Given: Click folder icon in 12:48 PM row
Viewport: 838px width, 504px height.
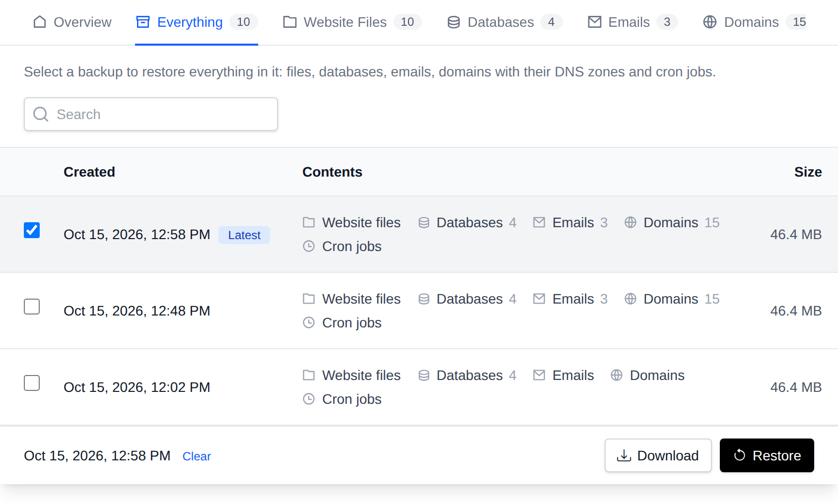Looking at the screenshot, I should click(x=309, y=299).
